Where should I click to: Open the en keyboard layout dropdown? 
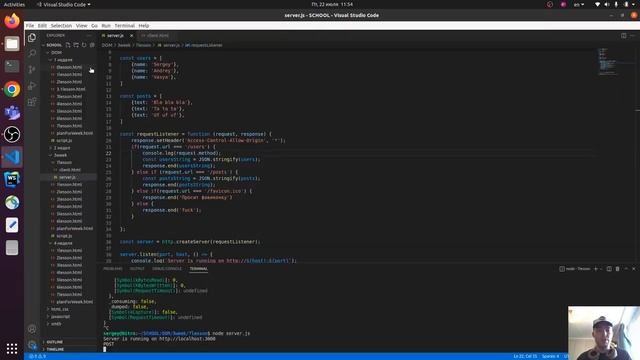pos(579,4)
